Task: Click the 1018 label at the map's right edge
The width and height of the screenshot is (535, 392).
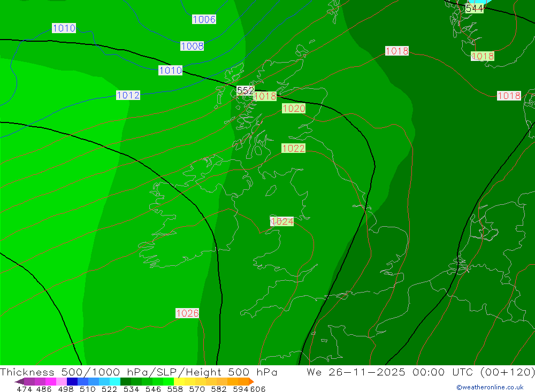Action: (x=509, y=96)
